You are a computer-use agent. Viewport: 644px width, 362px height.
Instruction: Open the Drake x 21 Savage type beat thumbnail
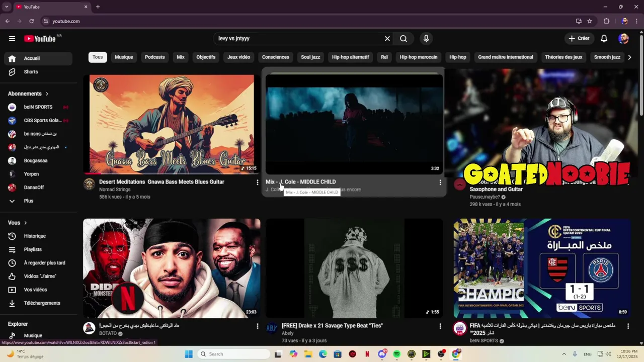pyautogui.click(x=355, y=268)
